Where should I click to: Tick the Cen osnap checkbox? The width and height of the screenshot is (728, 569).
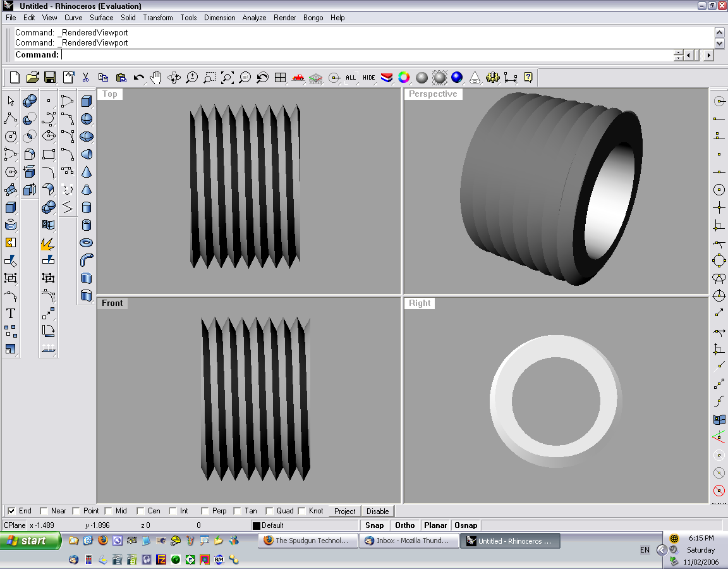(140, 511)
